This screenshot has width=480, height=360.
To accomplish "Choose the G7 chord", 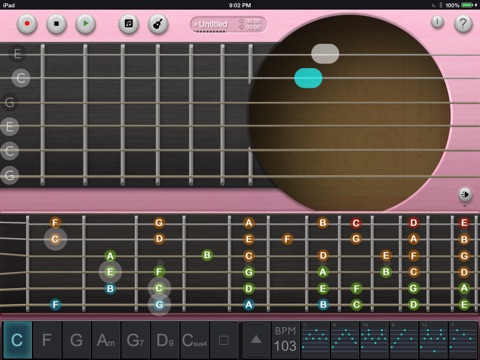I will [135, 340].
